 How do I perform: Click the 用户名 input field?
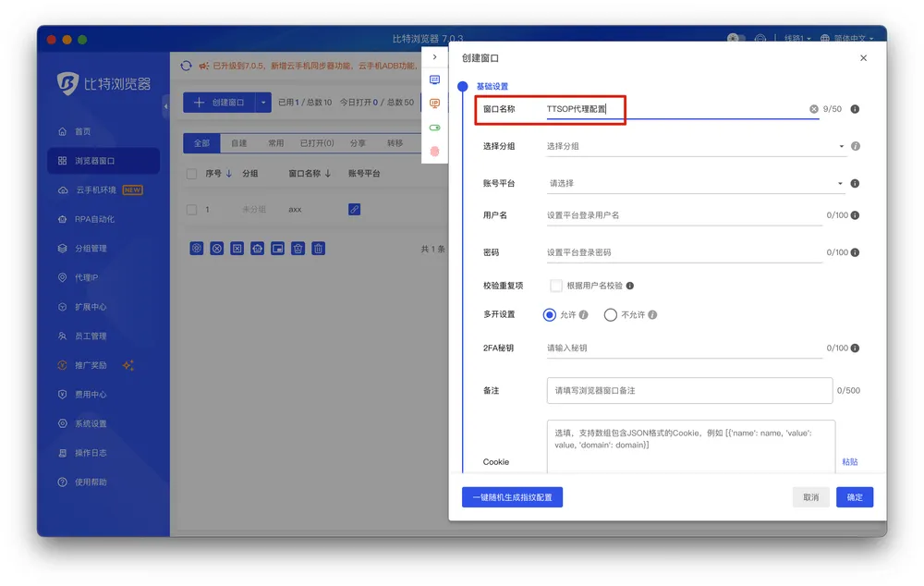[x=684, y=215]
